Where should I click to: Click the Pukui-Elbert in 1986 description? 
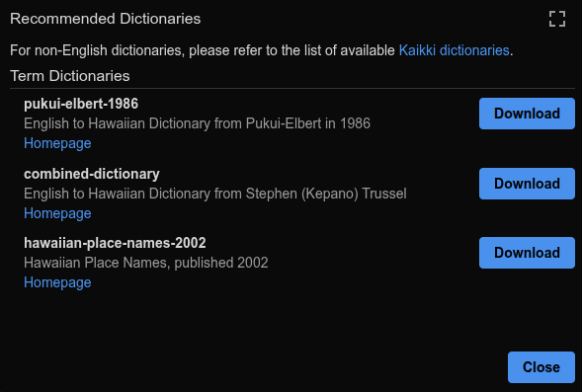pos(197,123)
